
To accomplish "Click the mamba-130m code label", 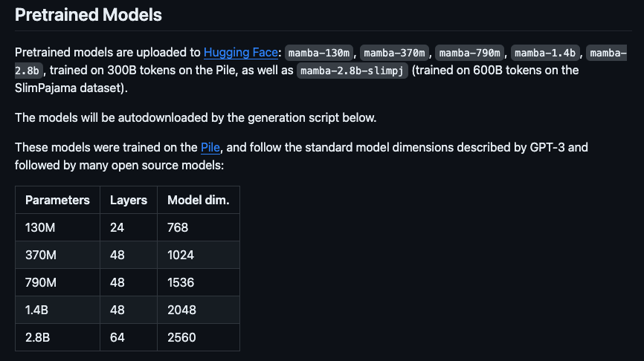I will click(x=319, y=53).
